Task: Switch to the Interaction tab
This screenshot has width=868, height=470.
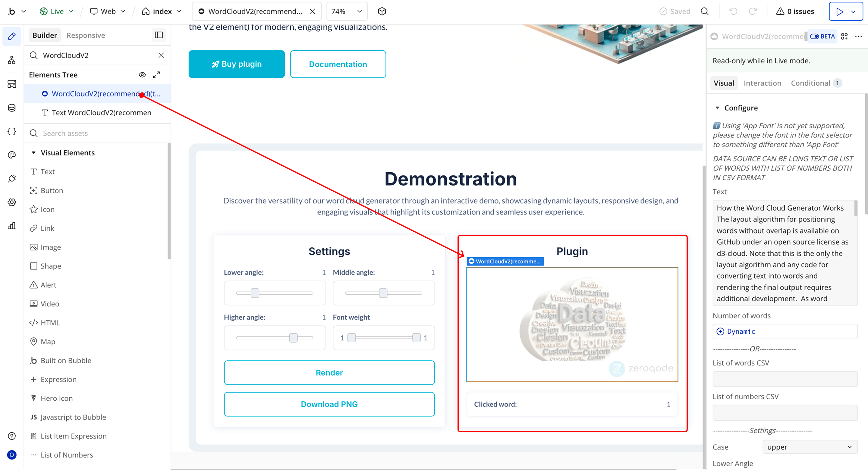Action: (762, 83)
